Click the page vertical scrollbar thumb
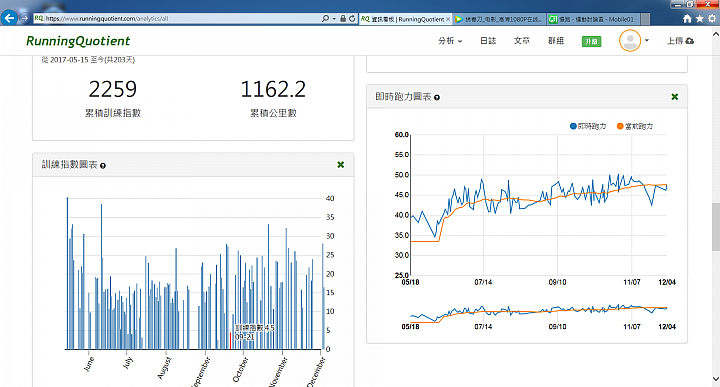Screen dimensions: 720x387 point(716,227)
